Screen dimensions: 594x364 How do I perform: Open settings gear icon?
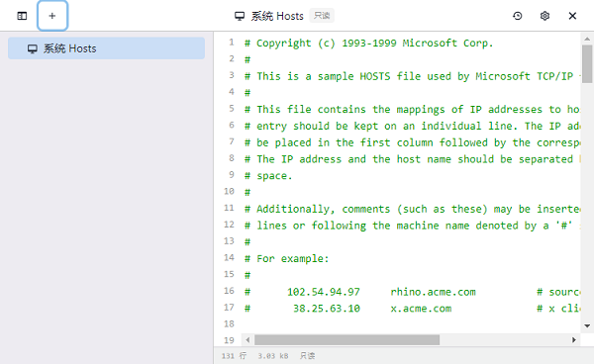click(544, 16)
